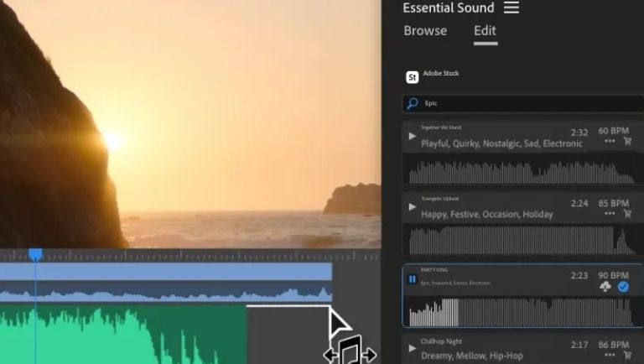Click the 85 BPM value

pos(614,203)
